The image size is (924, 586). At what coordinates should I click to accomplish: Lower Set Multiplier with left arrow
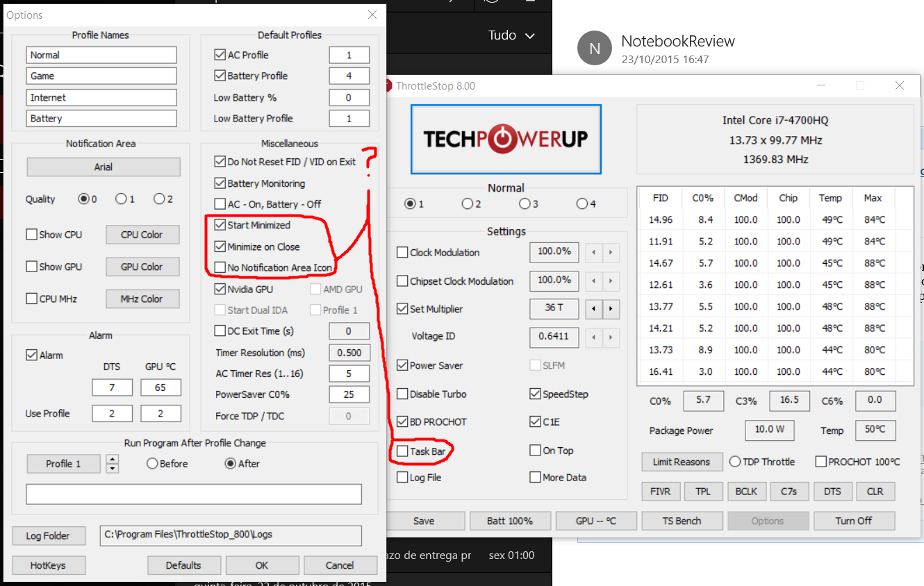tap(593, 309)
